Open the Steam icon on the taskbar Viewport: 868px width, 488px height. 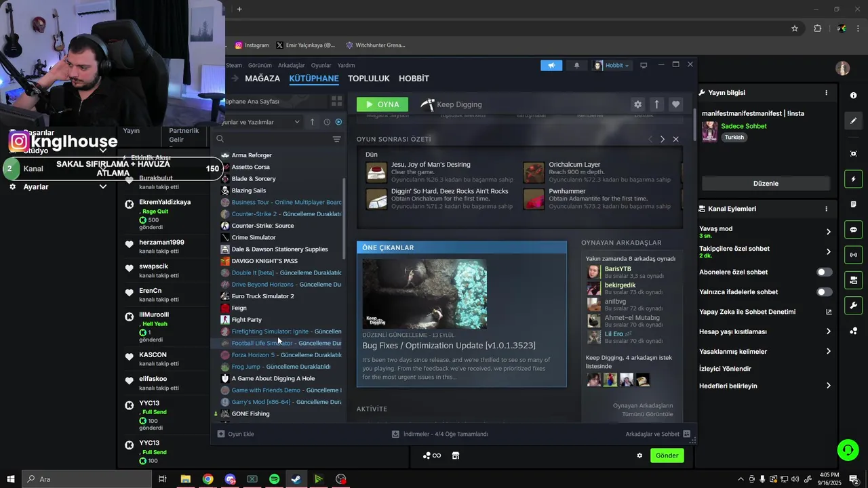[296, 479]
